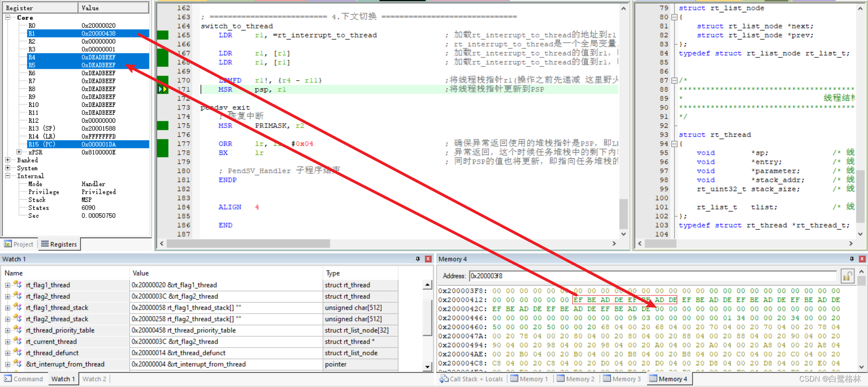
Task: Click the green marker at line 165
Action: tap(163, 35)
